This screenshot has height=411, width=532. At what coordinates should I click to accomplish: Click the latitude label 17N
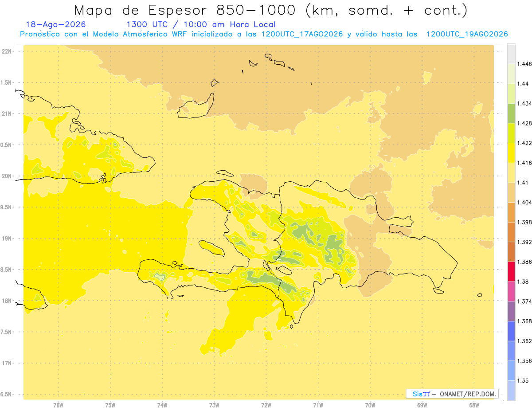[6, 363]
